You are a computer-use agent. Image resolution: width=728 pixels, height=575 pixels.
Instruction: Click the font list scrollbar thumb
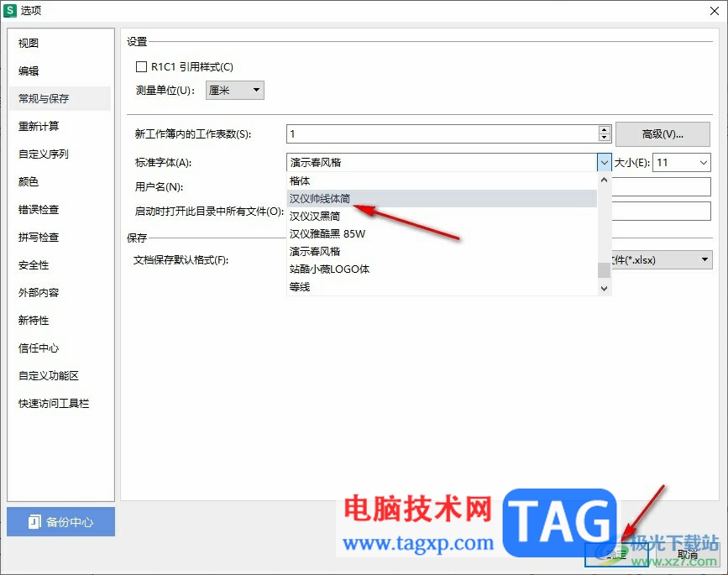coord(604,270)
